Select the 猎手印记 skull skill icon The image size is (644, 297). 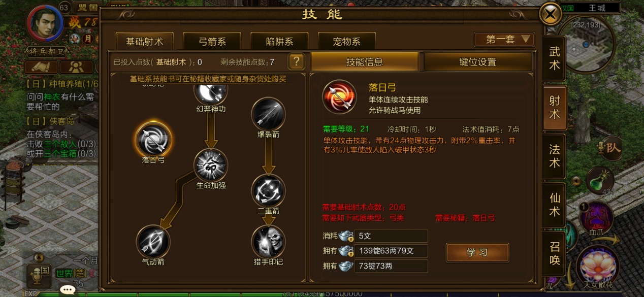click(x=268, y=241)
